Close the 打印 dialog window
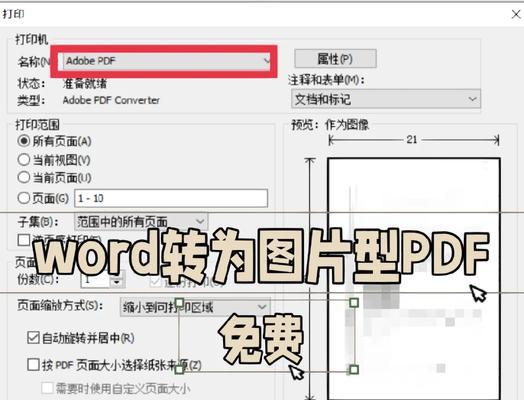Screen dimensions: 524x400 point(516,14)
